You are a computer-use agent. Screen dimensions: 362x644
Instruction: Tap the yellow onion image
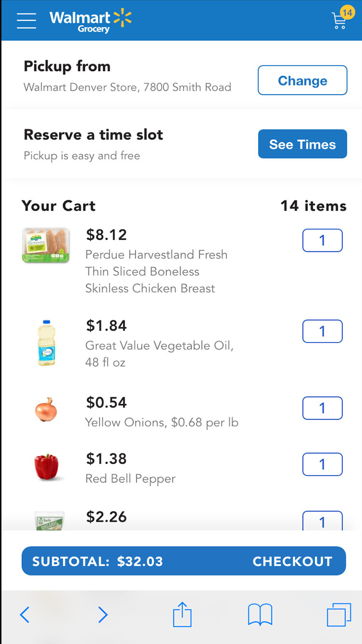(x=46, y=410)
